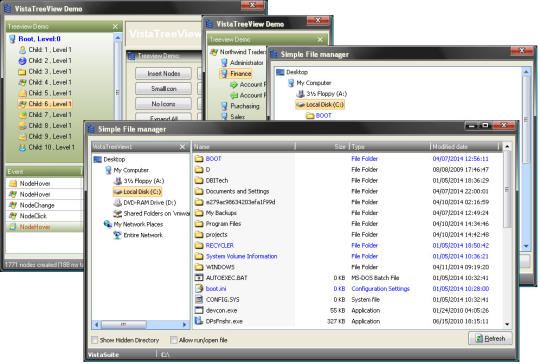Viewport: 540px width, 364px height.
Task: Sort by Modified date column header
Action: [465, 147]
